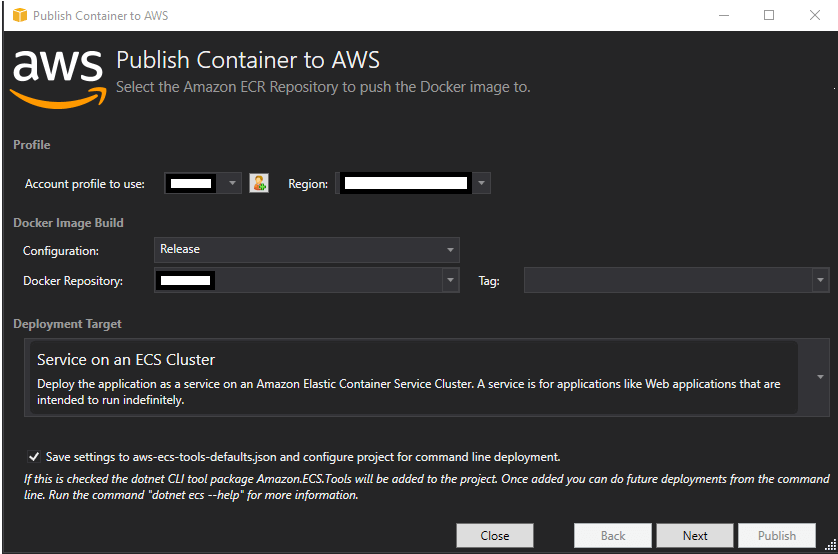Open the Tag dropdown arrow
Screen dimensions: 838x554
[820, 280]
